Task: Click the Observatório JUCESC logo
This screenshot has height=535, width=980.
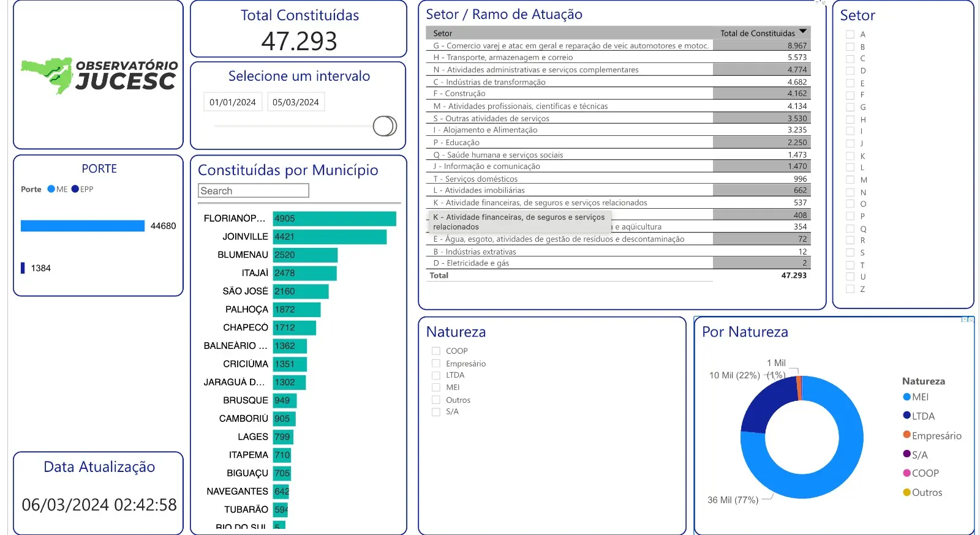Action: pos(99,75)
